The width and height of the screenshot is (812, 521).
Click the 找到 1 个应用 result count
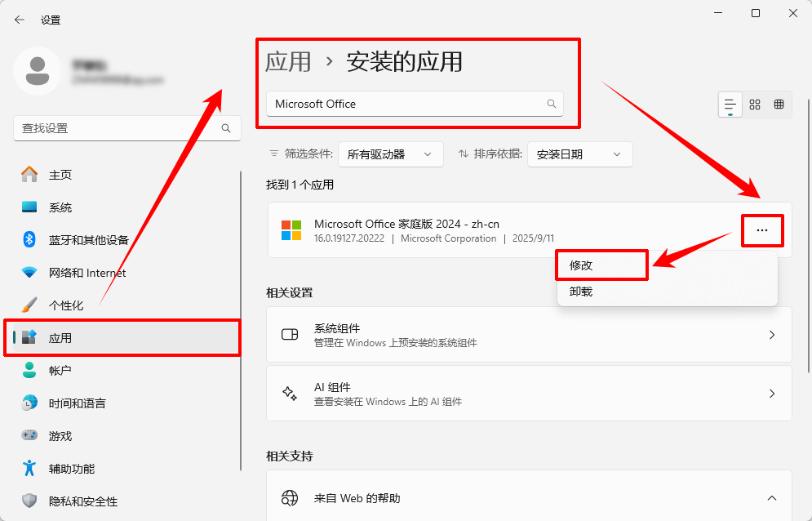pyautogui.click(x=300, y=185)
